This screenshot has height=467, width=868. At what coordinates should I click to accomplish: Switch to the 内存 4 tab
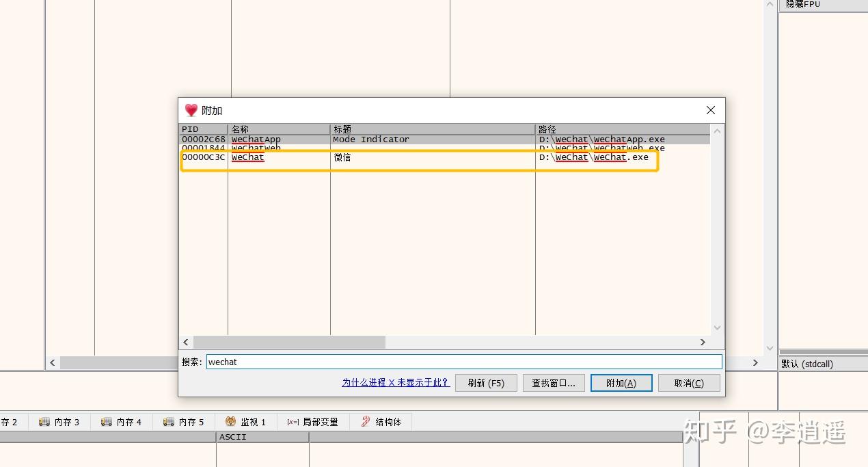coord(122,422)
